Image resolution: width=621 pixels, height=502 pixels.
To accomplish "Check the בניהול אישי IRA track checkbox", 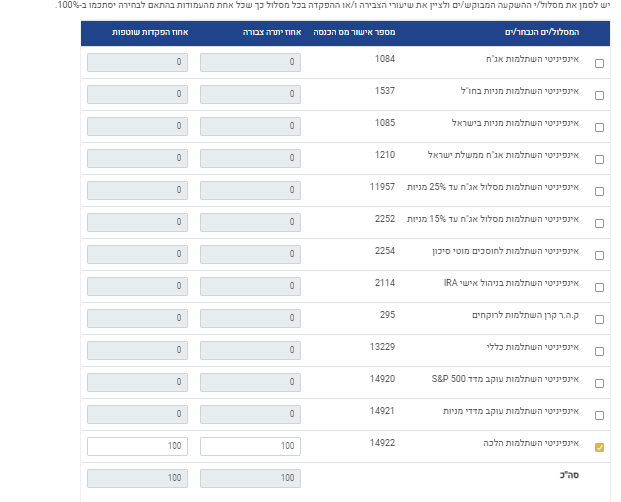I will pos(599,288).
